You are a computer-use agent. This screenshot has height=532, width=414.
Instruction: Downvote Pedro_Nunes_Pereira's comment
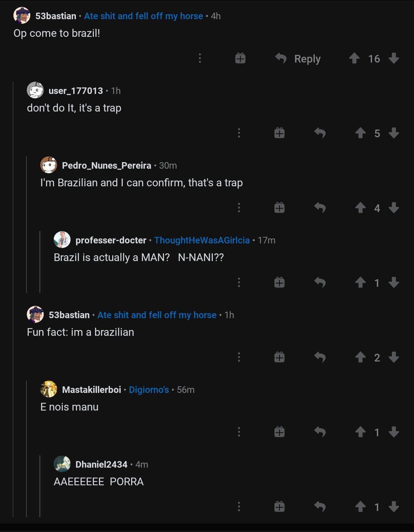(394, 208)
